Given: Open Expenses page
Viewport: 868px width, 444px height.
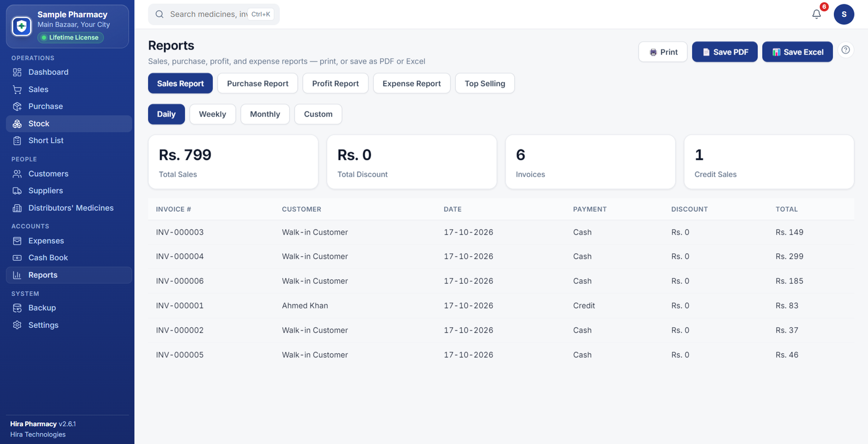Looking at the screenshot, I should click(x=69, y=241).
